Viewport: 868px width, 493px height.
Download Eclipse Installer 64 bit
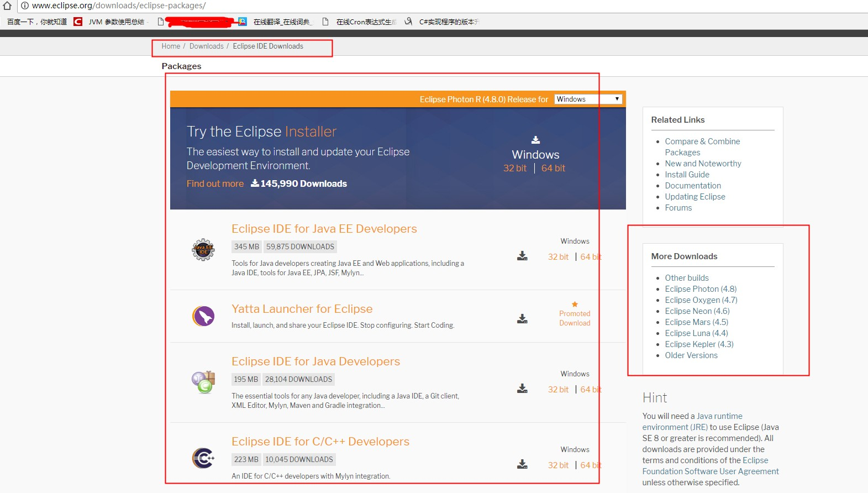click(x=553, y=168)
